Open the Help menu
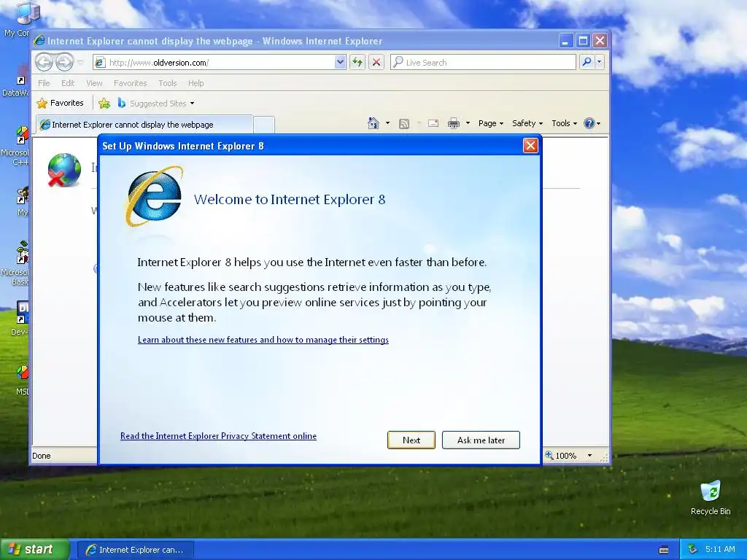The height and width of the screenshot is (560, 747). tap(196, 83)
